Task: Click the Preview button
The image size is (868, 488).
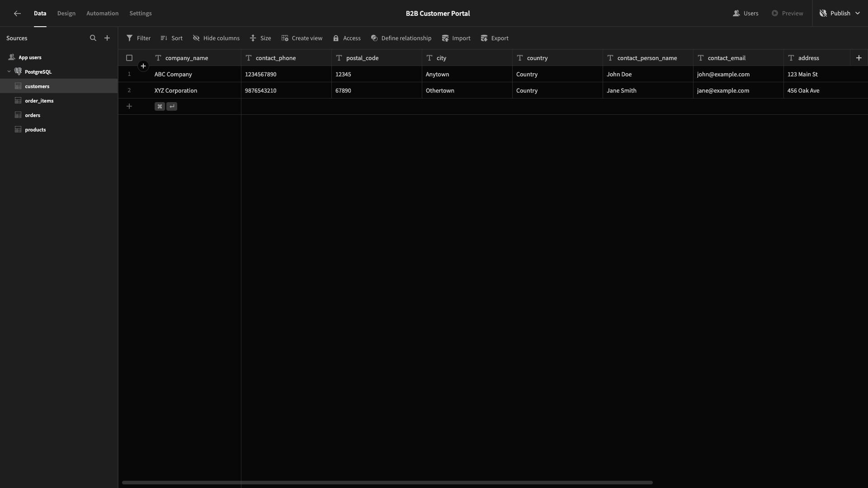Action: pos(788,14)
